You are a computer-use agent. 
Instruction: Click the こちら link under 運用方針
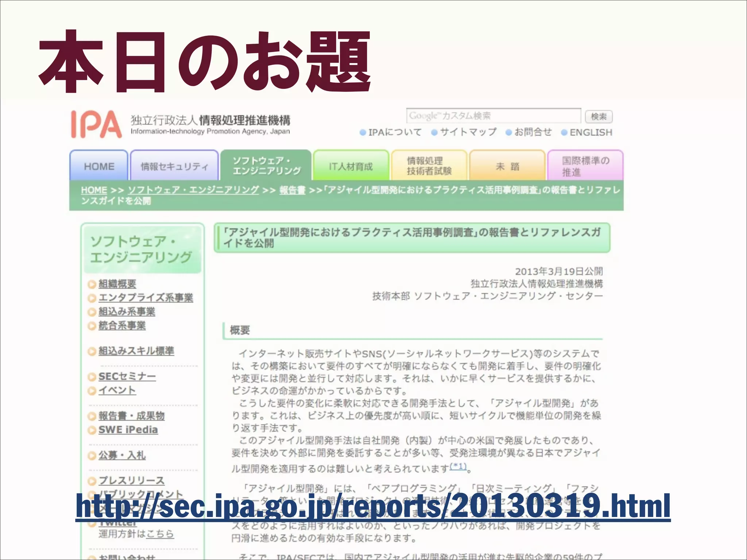click(160, 534)
